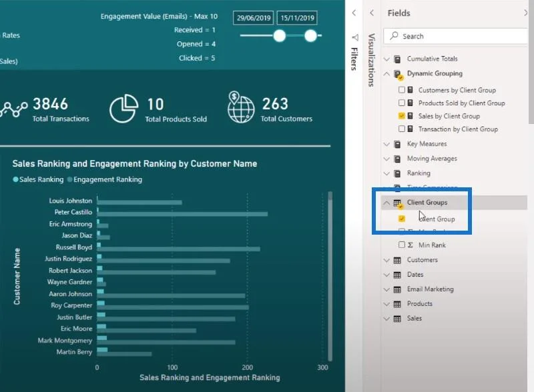
Task: Click the right handle of date slider
Action: 310,35
